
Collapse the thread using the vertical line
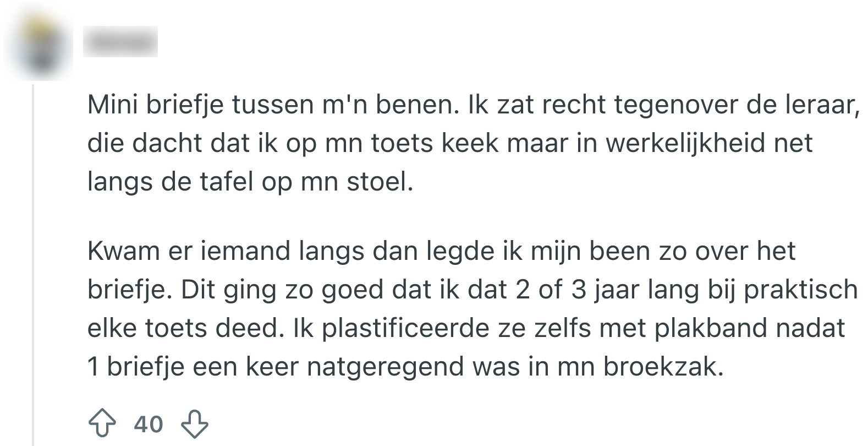coord(34,264)
